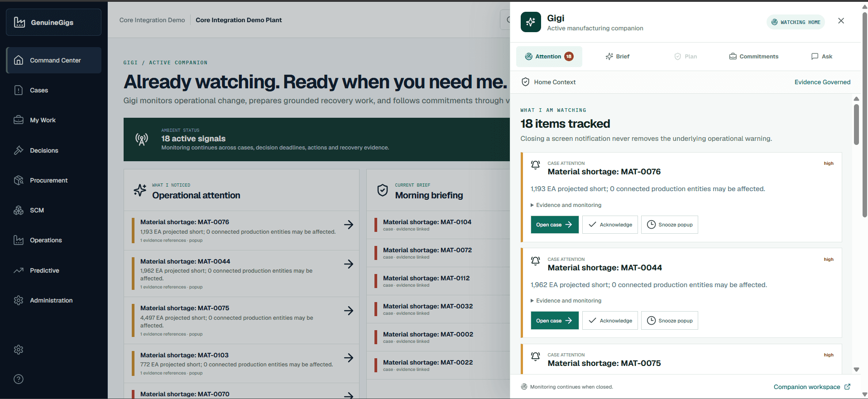Click Open case for MAT-0044
This screenshot has height=399, width=868.
point(555,321)
